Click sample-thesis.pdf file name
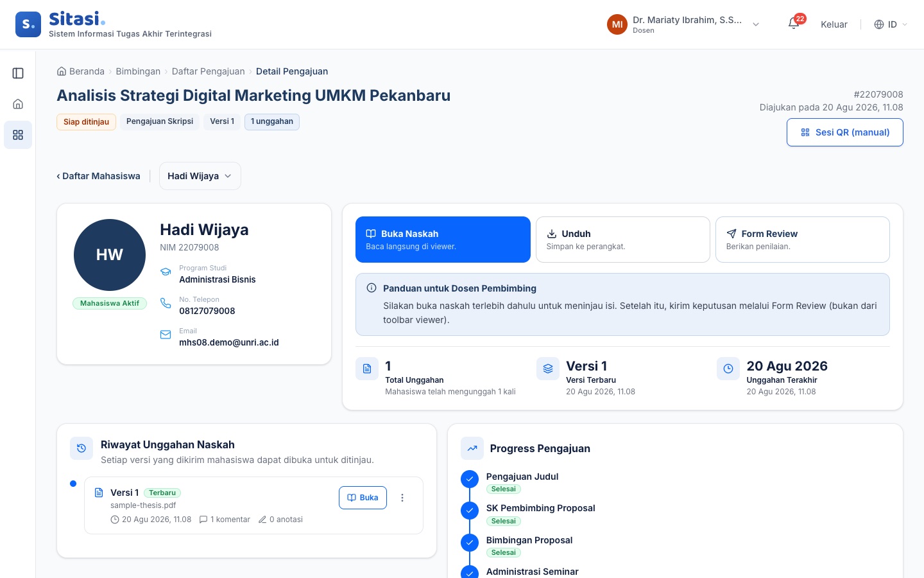Screen dimensions: 924x578 143,505
